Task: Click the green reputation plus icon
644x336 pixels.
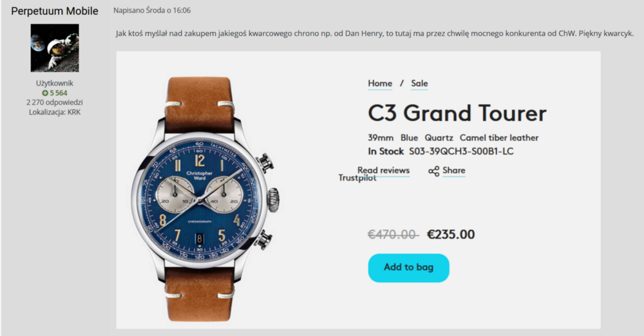Action: (45, 93)
